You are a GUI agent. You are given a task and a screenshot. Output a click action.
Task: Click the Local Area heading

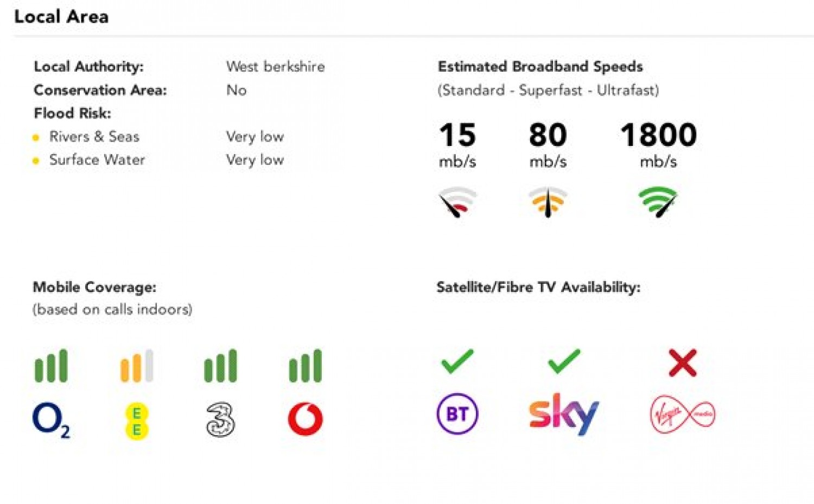pyautogui.click(x=61, y=17)
